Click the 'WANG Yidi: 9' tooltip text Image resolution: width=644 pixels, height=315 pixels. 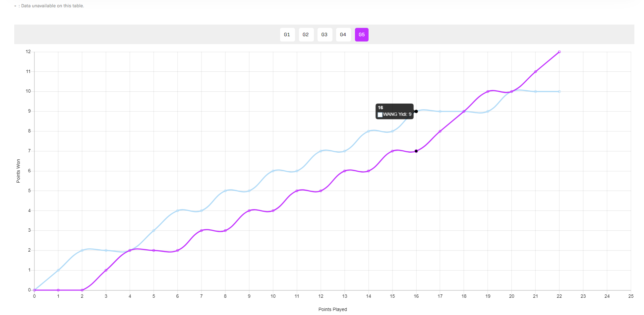397,115
